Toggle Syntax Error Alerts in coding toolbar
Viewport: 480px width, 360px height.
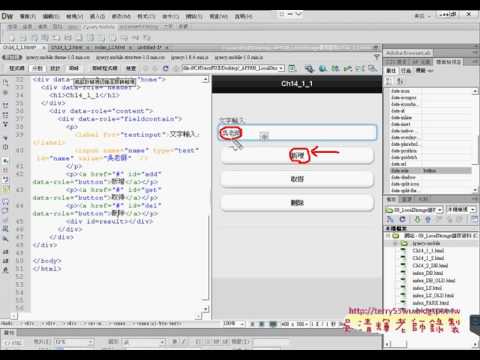pos(5,189)
